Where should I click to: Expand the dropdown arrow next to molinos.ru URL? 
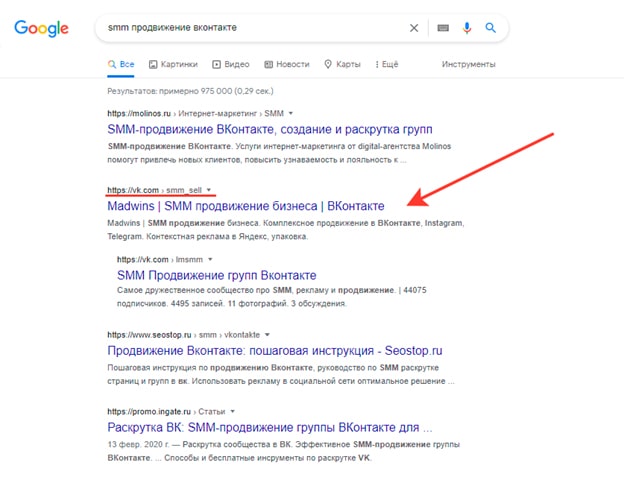291,113
